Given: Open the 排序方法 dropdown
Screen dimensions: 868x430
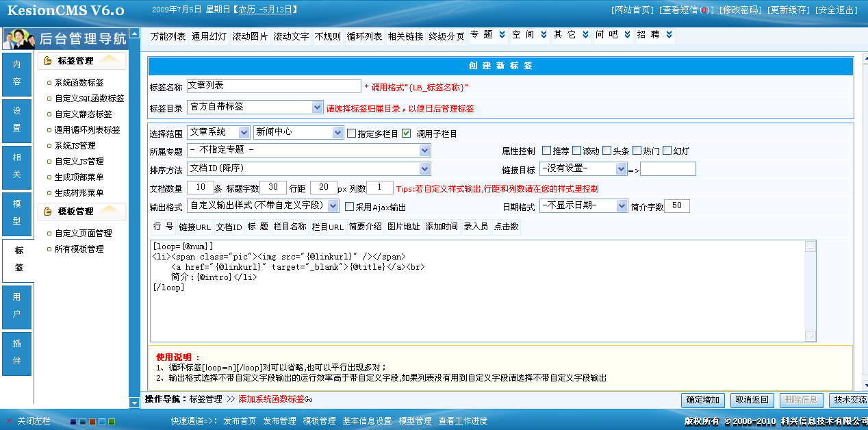Looking at the screenshot, I should [x=425, y=168].
